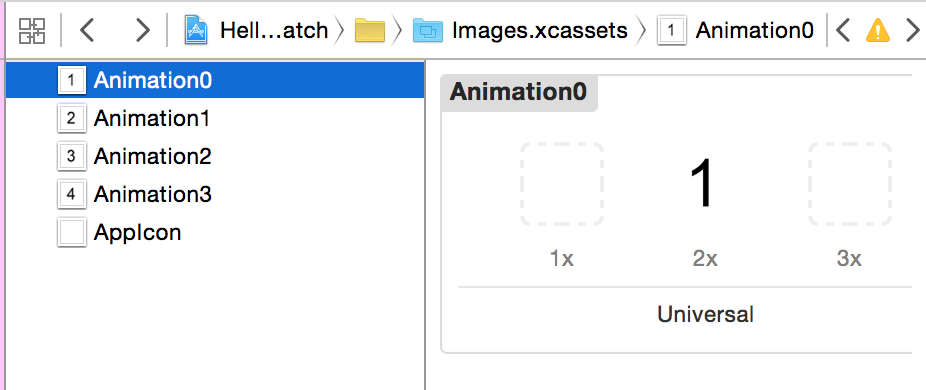This screenshot has width=926, height=390.
Task: Click the empty 3x image slot
Action: click(x=849, y=184)
